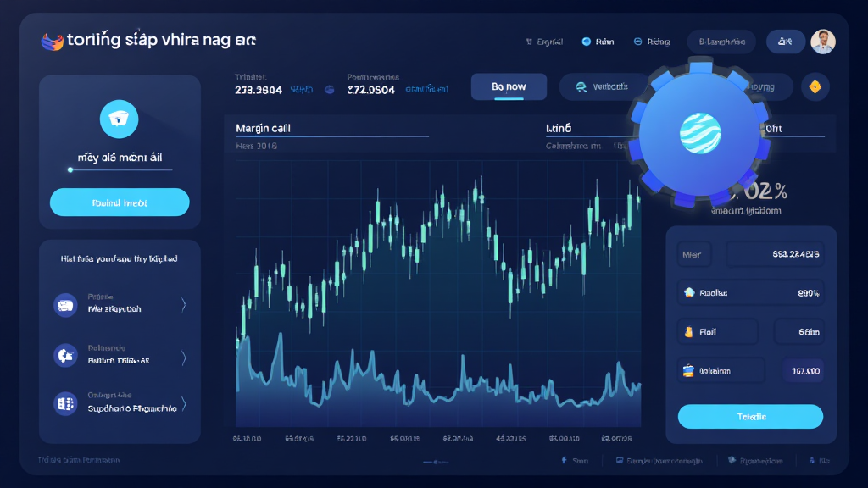This screenshot has width=868, height=488.
Task: Click the yellow diamond icon button
Action: (x=815, y=86)
